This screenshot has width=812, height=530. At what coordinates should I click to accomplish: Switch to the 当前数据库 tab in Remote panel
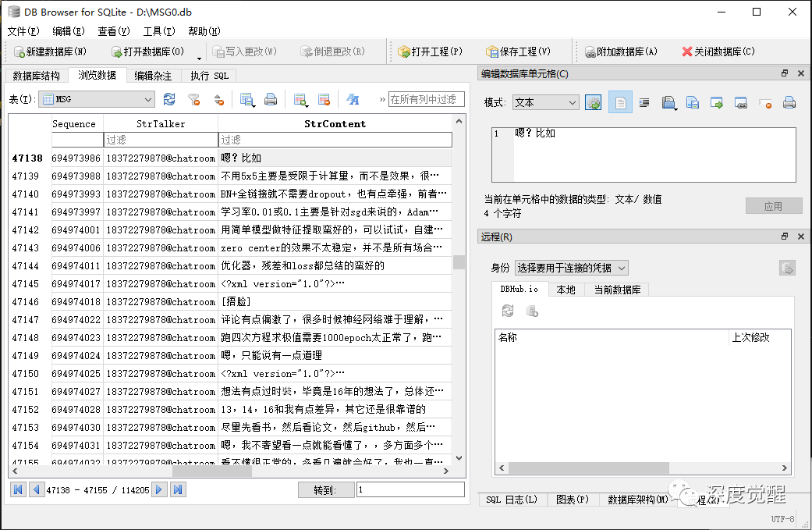coord(617,290)
